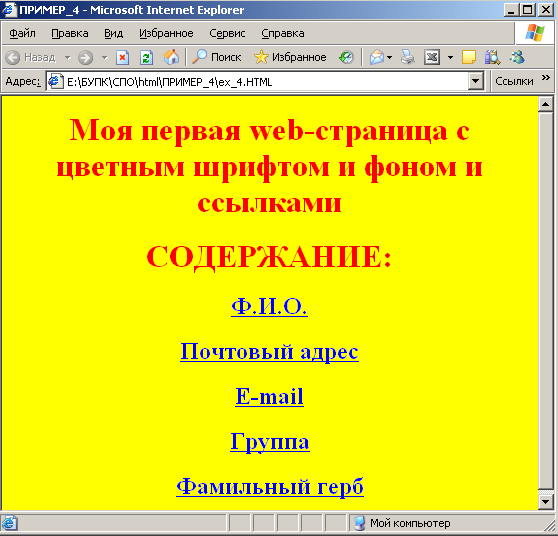This screenshot has height=536, width=558.
Task: Click the Discuss note icon
Action: click(x=469, y=57)
